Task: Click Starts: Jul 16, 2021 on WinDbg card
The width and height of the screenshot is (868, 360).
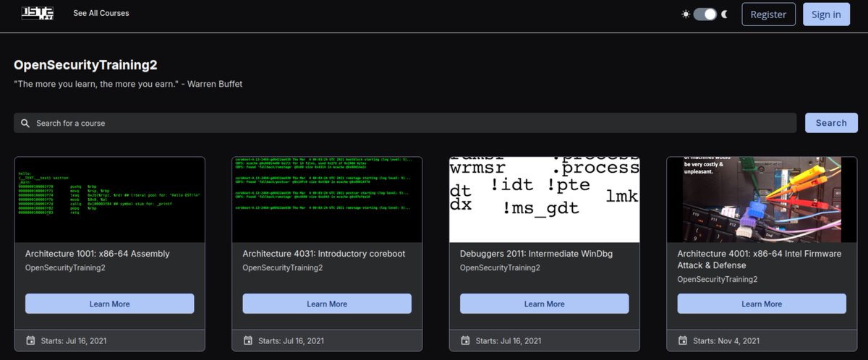Action: [509, 340]
